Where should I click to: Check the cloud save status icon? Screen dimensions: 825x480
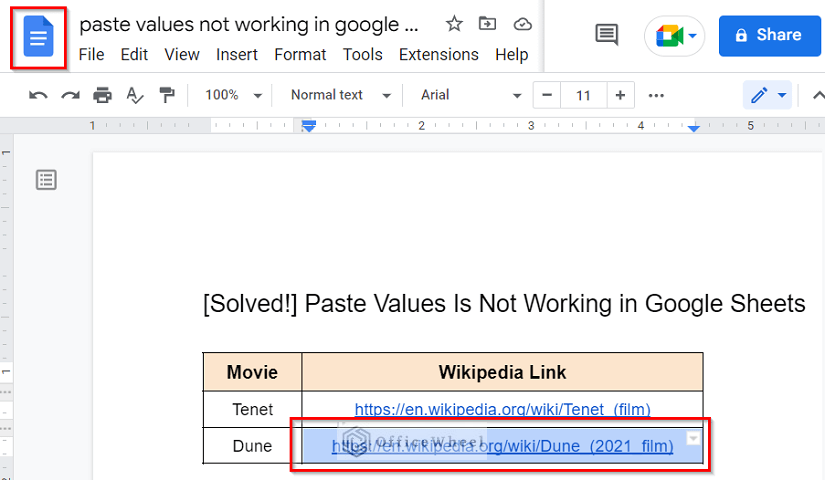click(521, 24)
